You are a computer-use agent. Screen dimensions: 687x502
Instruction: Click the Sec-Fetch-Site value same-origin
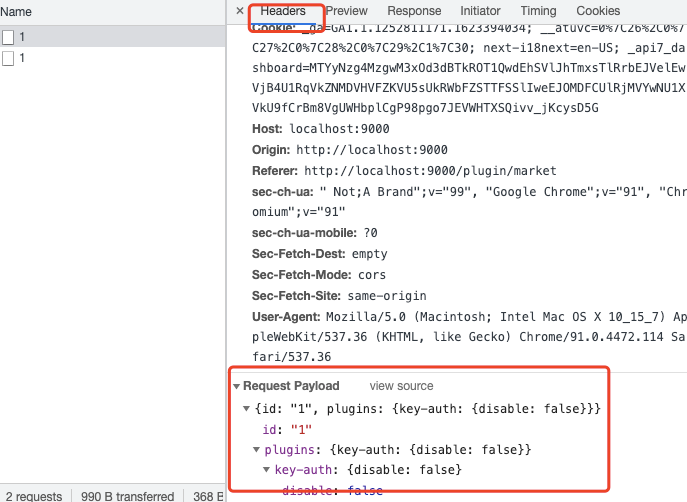click(x=387, y=296)
